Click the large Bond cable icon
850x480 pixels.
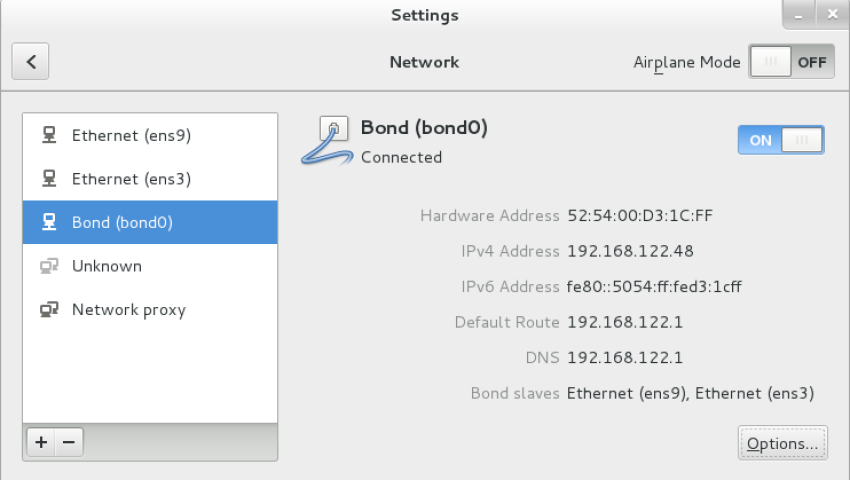tap(326, 142)
